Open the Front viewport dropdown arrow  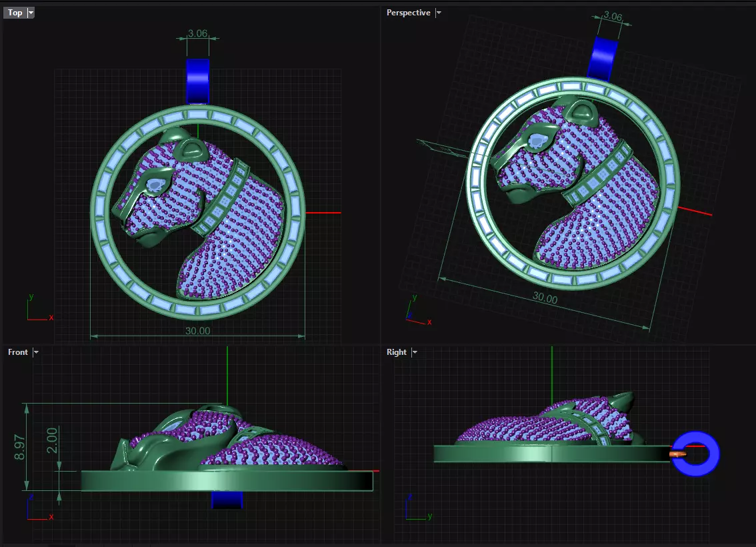36,352
